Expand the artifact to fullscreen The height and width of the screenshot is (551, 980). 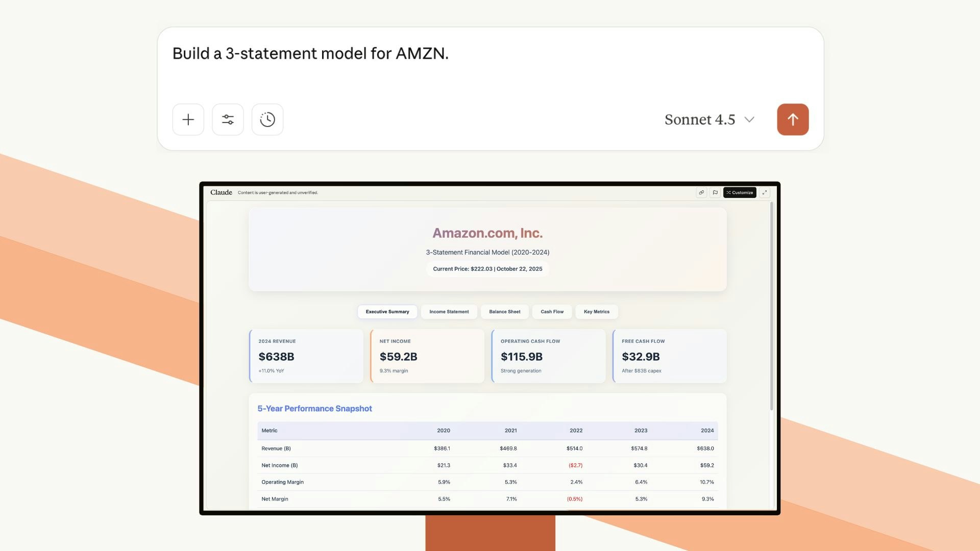764,192
